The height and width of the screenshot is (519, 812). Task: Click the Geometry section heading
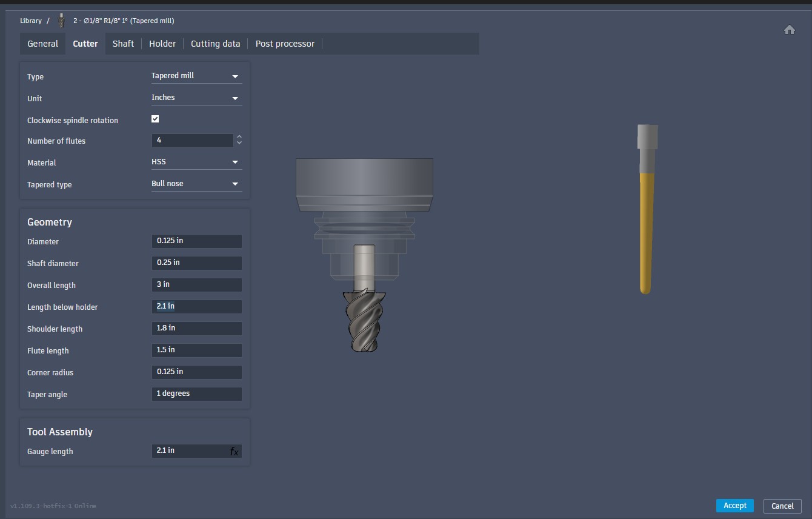pos(50,222)
